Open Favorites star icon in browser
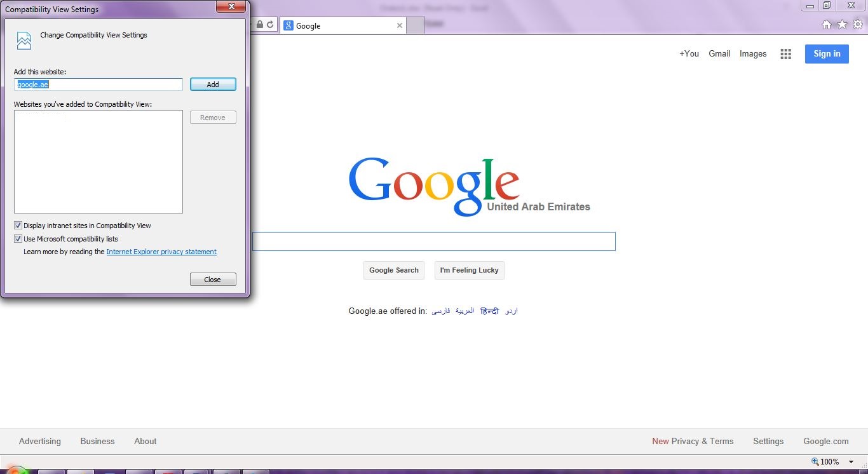Image resolution: width=868 pixels, height=474 pixels. 843,25
